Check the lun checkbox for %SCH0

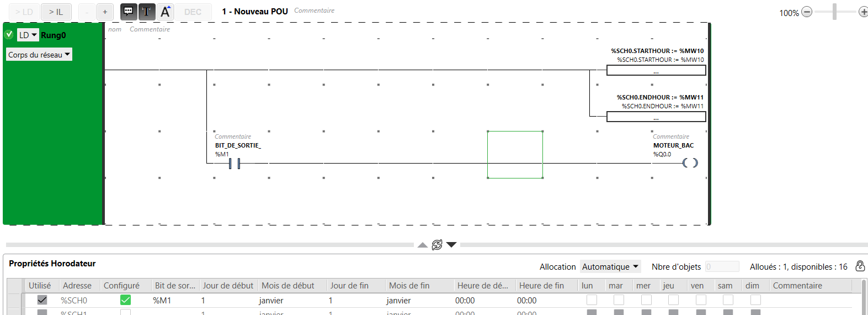click(592, 300)
